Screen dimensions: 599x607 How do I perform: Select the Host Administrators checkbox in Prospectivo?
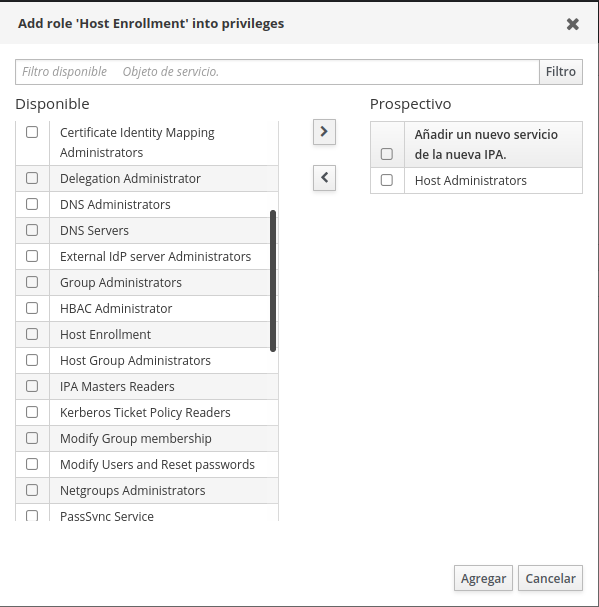386,180
